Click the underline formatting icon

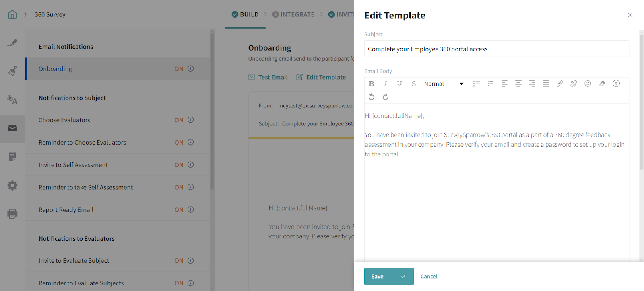pos(399,84)
